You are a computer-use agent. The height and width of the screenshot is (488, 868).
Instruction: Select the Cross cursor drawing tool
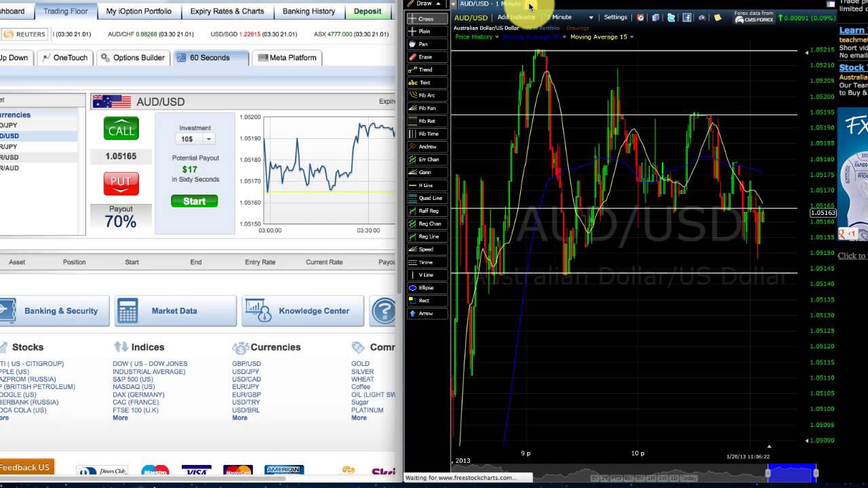[x=427, y=18]
